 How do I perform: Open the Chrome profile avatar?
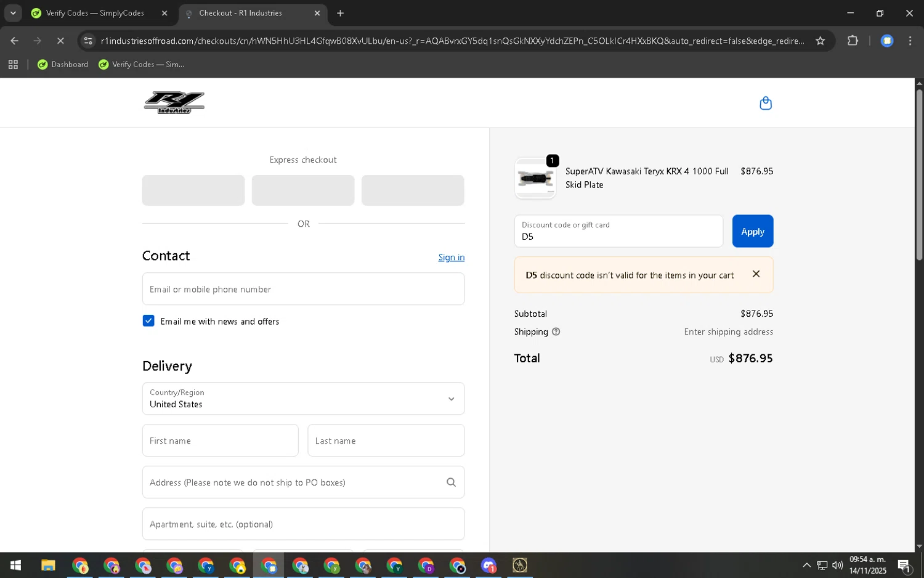click(887, 41)
